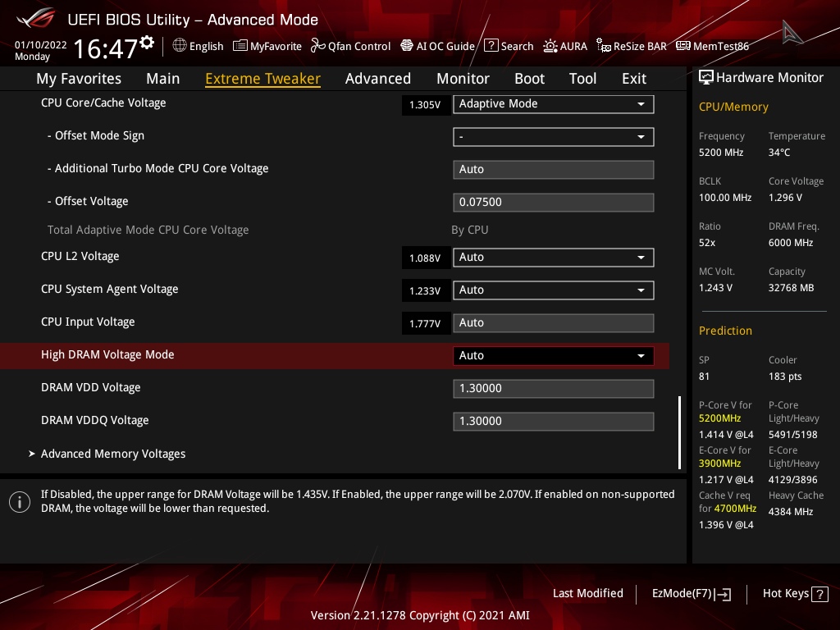Click the 6000 MHz DRAM Freq. value

click(791, 243)
